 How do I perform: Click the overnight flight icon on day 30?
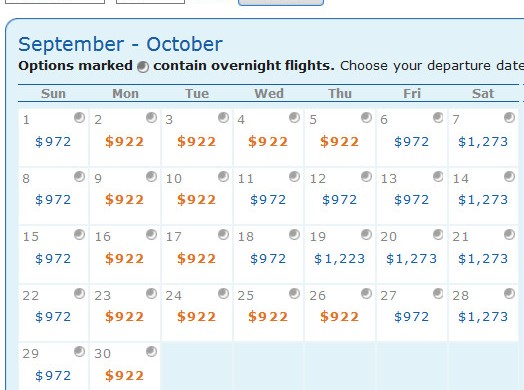tap(151, 352)
